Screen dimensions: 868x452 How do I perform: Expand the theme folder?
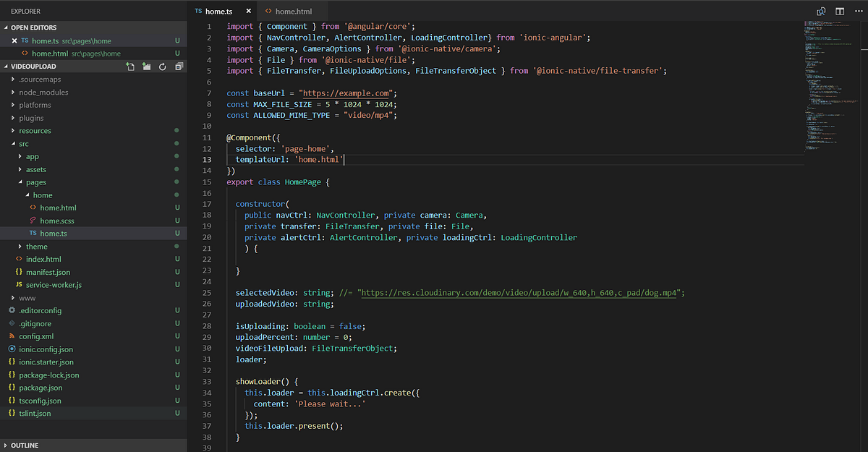93,247
